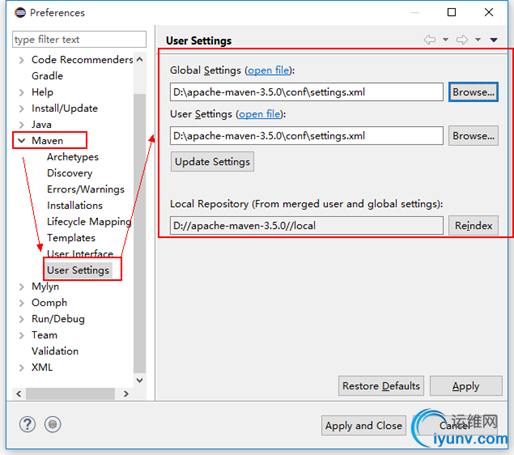Click the Cancel button
The width and height of the screenshot is (514, 455).
pos(455,426)
